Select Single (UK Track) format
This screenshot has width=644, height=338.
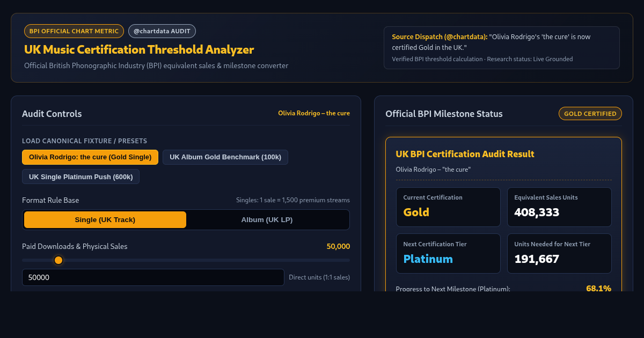tap(105, 219)
